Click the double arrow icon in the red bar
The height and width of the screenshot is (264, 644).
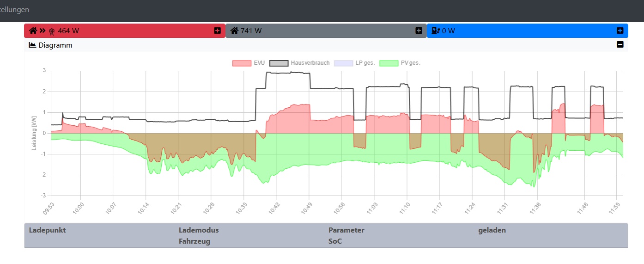pos(43,31)
